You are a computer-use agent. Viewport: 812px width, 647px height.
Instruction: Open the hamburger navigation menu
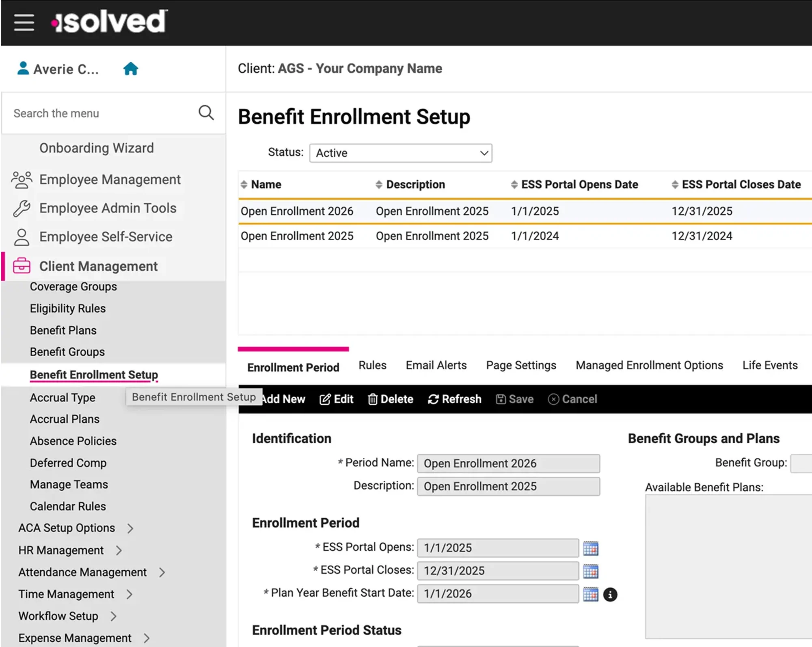tap(24, 22)
